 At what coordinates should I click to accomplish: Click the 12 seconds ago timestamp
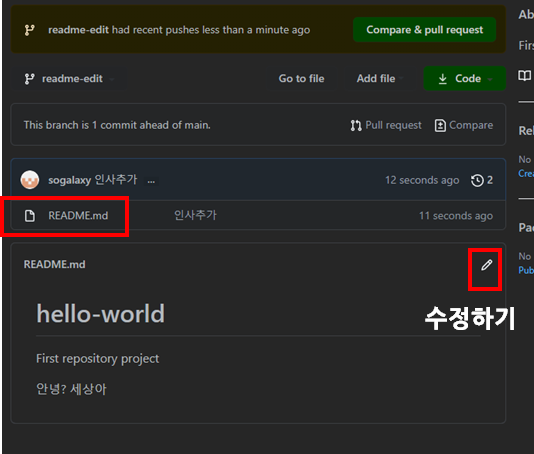click(x=422, y=180)
